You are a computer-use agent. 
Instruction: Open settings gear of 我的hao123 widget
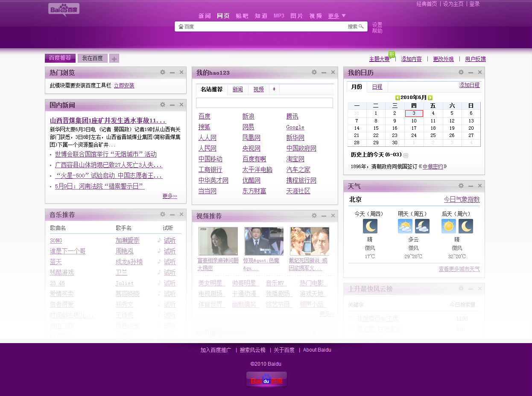click(x=314, y=73)
